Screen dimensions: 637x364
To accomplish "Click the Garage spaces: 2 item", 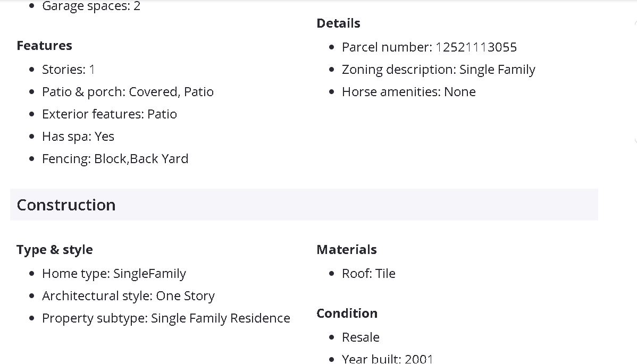I will [91, 6].
